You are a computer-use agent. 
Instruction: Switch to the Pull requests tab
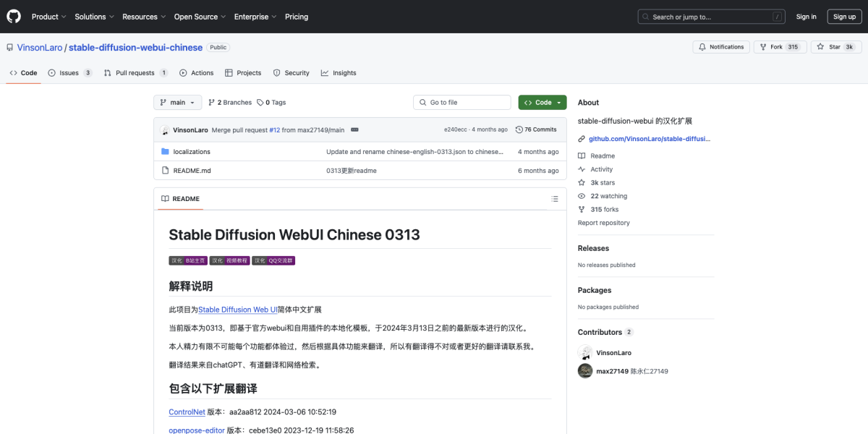[134, 72]
